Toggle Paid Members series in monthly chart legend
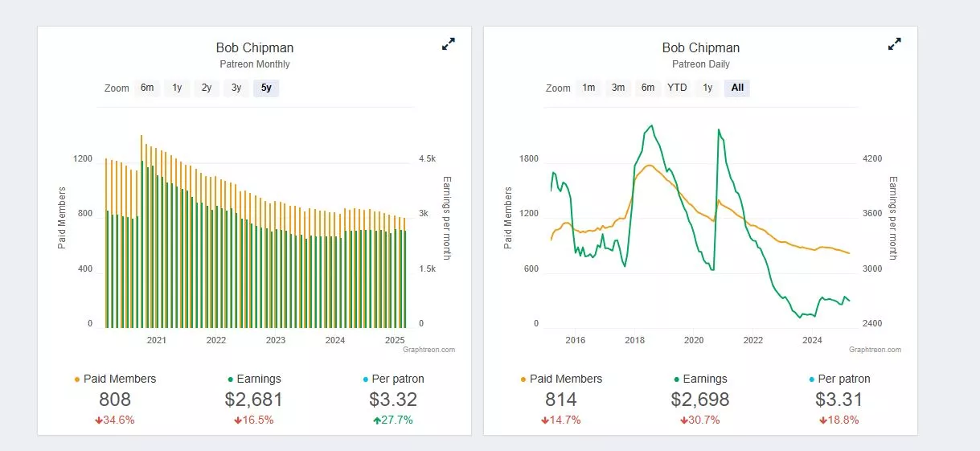This screenshot has width=980, height=451. coord(115,379)
